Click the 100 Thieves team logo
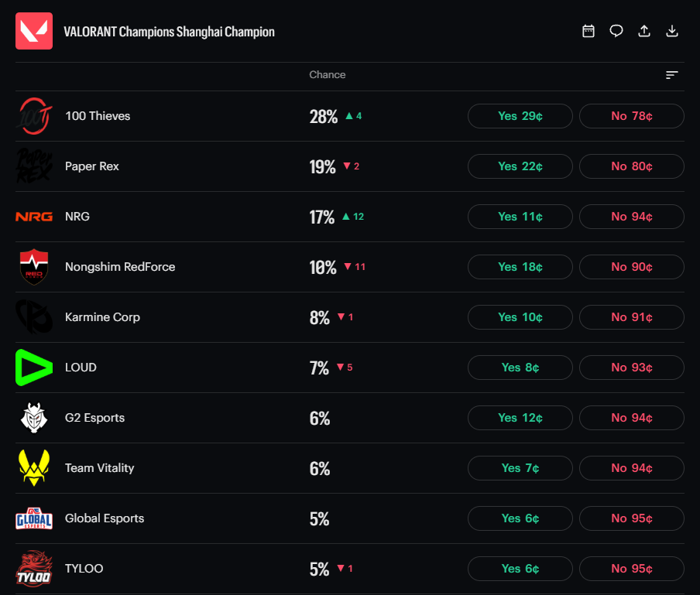This screenshot has width=700, height=595. pyautogui.click(x=34, y=116)
